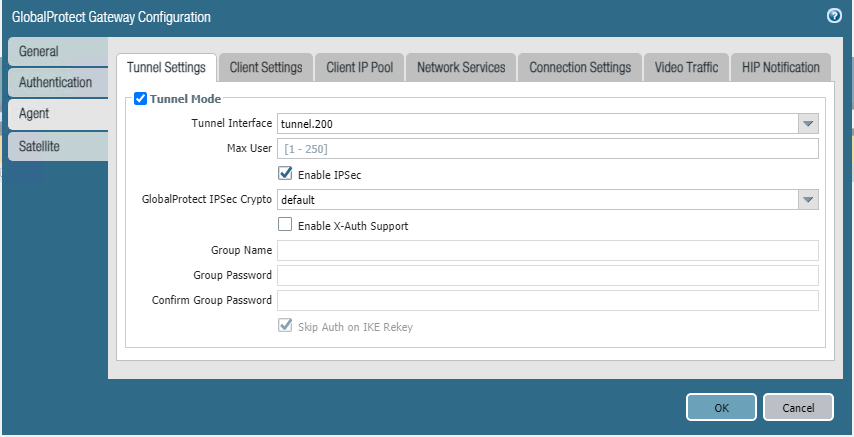Dismiss dialog with the Cancel button
Screen dimensions: 854x437
798,408
